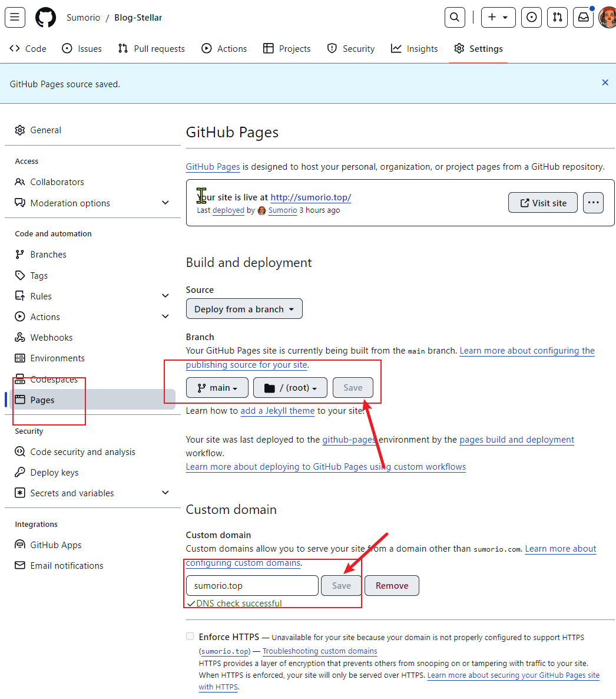Click the deployed link
The height and width of the screenshot is (699, 616).
(x=228, y=210)
